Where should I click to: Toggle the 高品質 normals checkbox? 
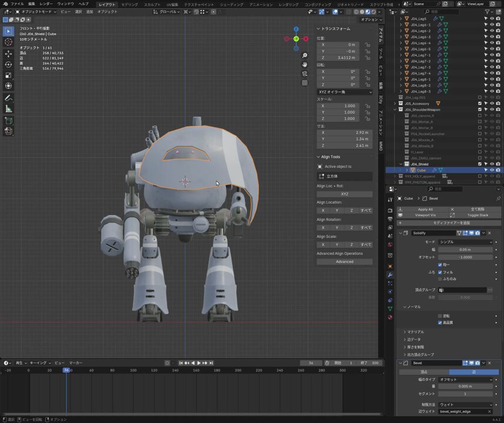tap(440, 323)
